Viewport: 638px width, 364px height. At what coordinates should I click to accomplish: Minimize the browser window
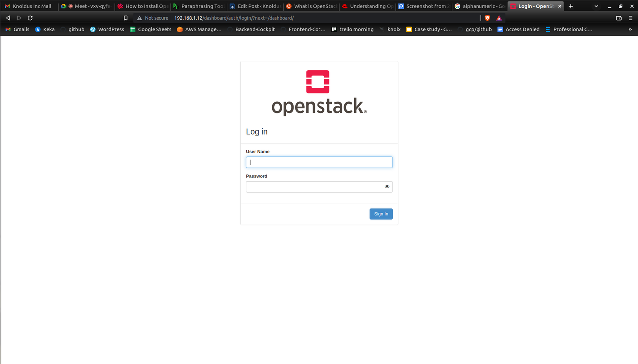tap(609, 6)
